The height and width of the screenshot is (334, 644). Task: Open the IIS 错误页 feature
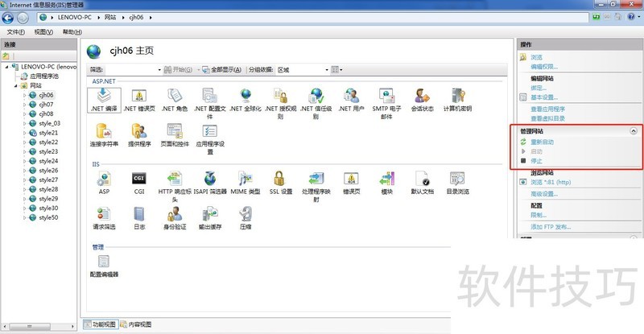point(351,183)
